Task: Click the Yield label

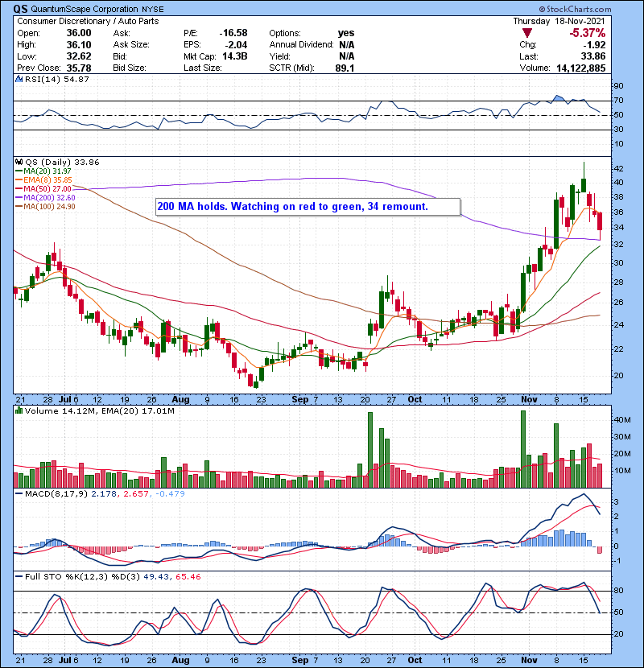Action: (x=279, y=56)
